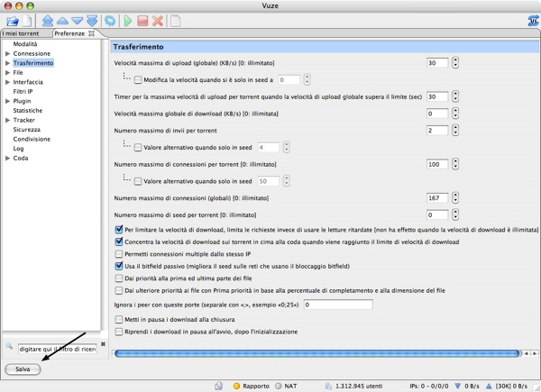This screenshot has height=392, width=541.
Task: Check 'Valore alternativo' under connessioni per torrent
Action: (x=138, y=181)
